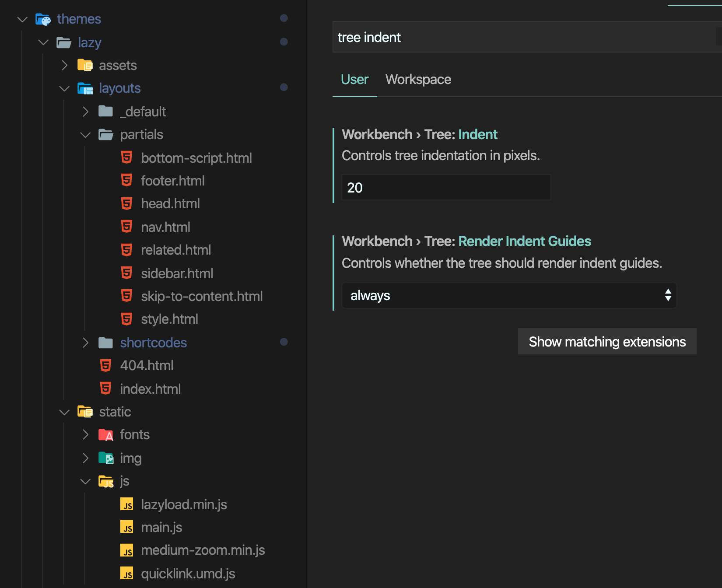Click the themes folder icon
722x588 pixels.
point(43,19)
